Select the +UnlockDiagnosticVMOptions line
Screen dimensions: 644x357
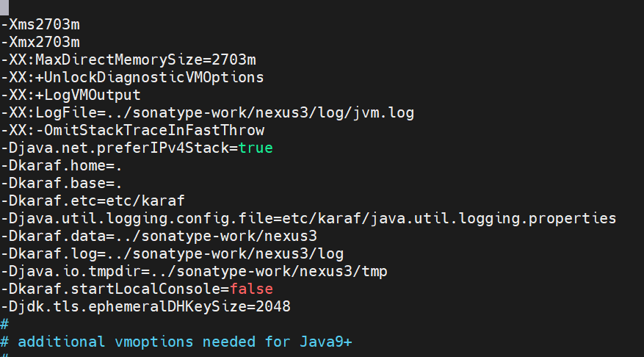(132, 78)
